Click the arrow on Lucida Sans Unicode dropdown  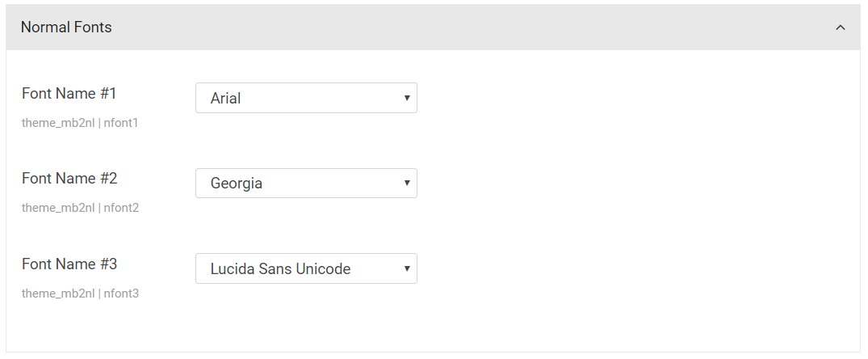tap(407, 268)
